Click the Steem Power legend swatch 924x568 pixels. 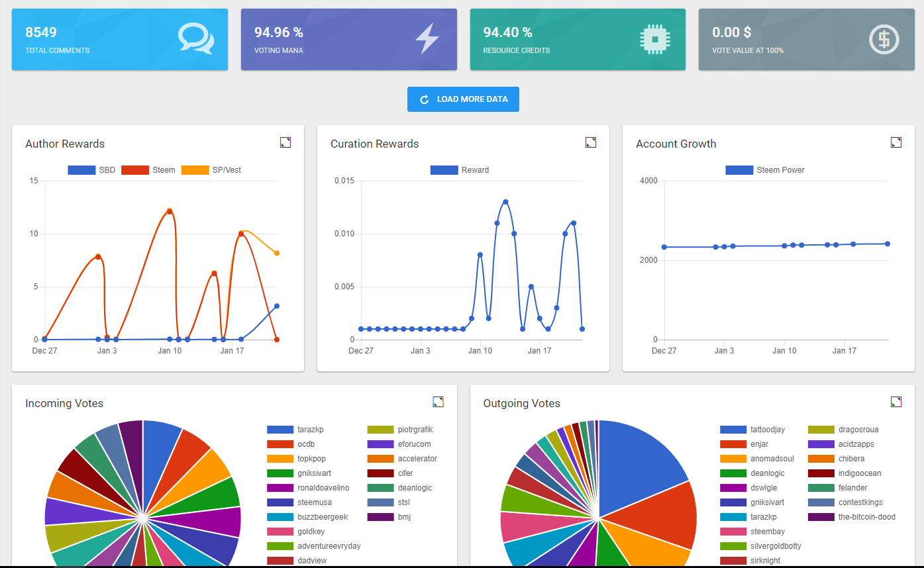[739, 170]
